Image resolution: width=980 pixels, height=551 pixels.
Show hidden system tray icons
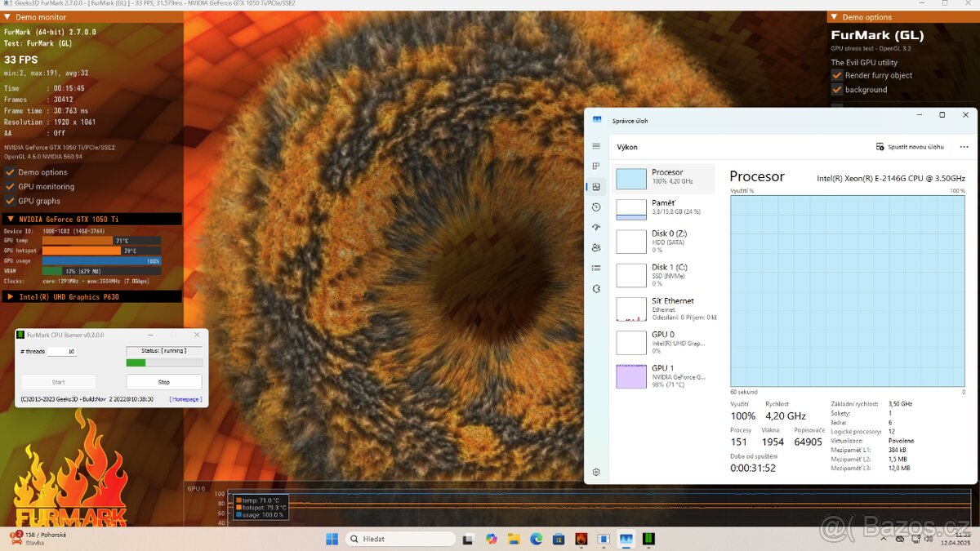click(x=885, y=539)
